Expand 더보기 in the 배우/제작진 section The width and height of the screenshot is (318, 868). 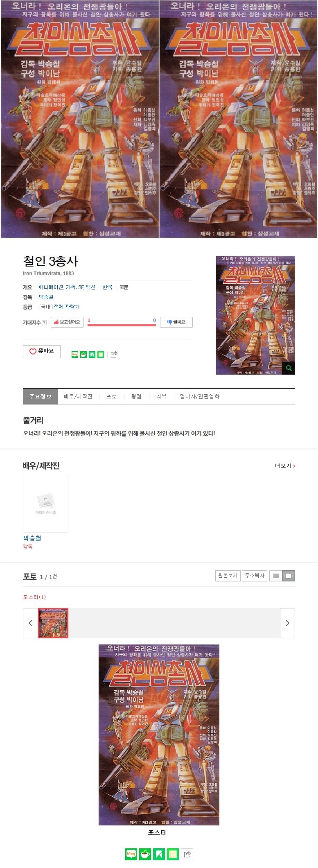(285, 466)
